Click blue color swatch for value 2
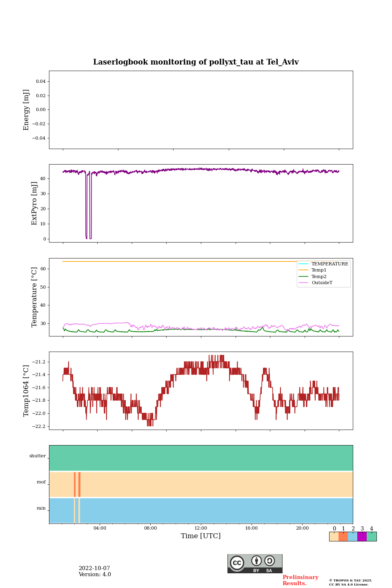Image resolution: width=392 pixels, height=588 pixels. (353, 537)
